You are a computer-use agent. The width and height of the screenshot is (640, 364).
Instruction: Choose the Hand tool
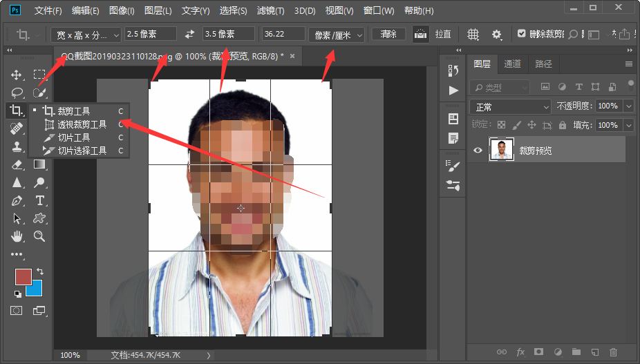tap(17, 236)
